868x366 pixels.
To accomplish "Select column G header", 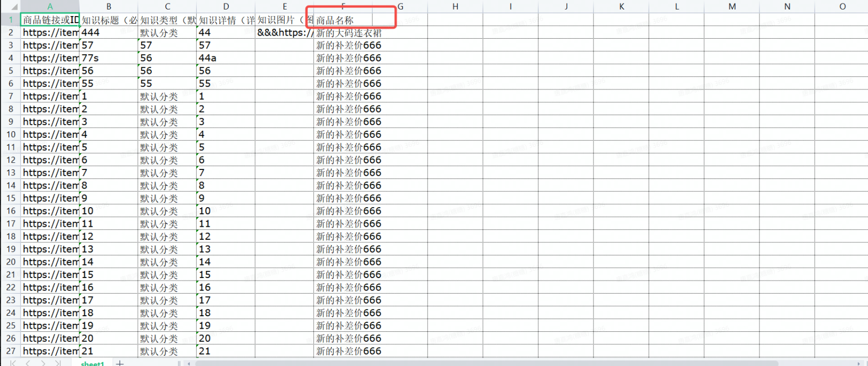I will pos(400,7).
